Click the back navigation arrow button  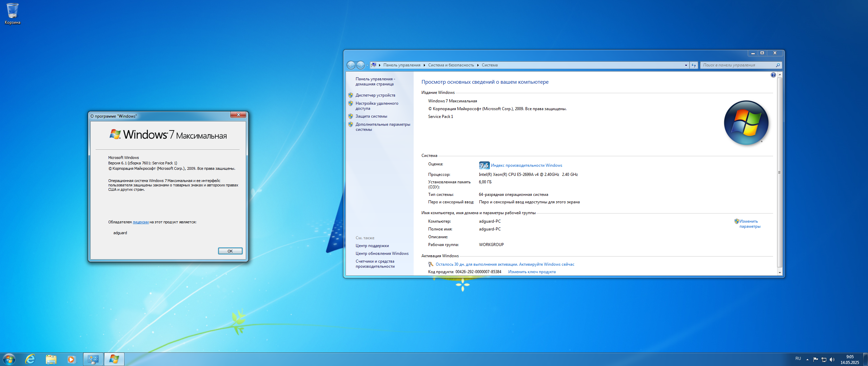coord(351,65)
